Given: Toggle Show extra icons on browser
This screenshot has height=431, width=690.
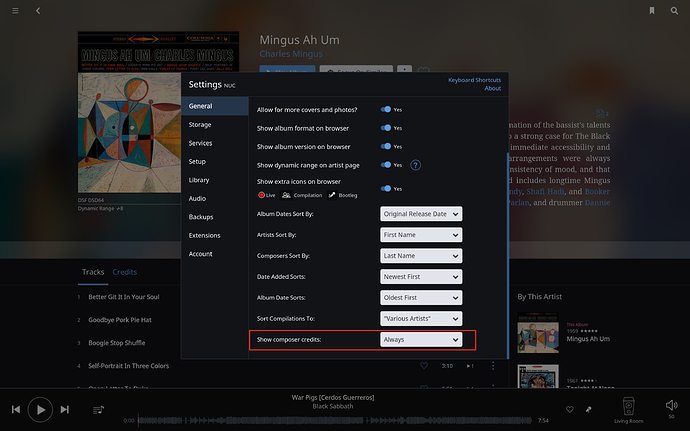Looking at the screenshot, I should pos(386,189).
